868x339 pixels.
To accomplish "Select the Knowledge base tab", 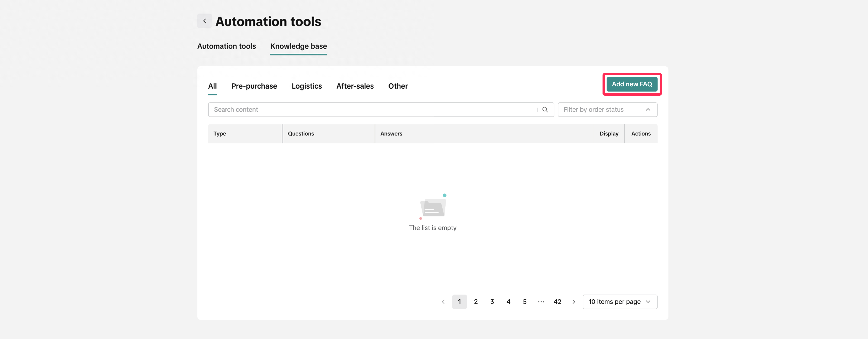I will 299,46.
